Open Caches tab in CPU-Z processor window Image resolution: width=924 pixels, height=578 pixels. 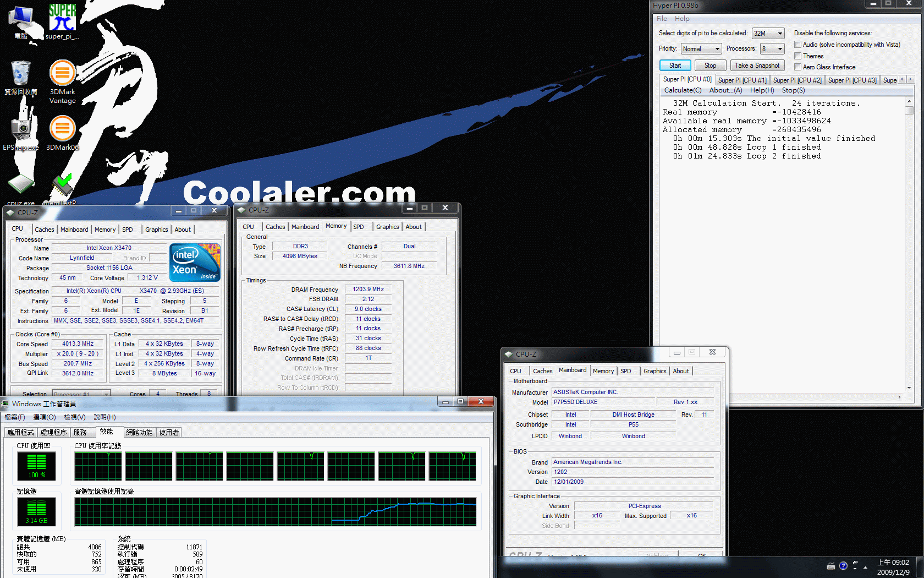[x=45, y=230]
